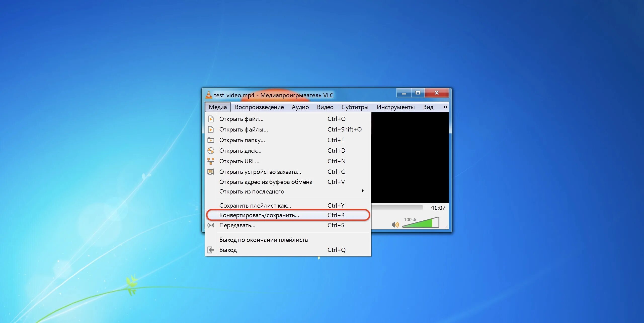Click the Open Files multiple-document icon
The height and width of the screenshot is (323, 644).
coord(211,130)
